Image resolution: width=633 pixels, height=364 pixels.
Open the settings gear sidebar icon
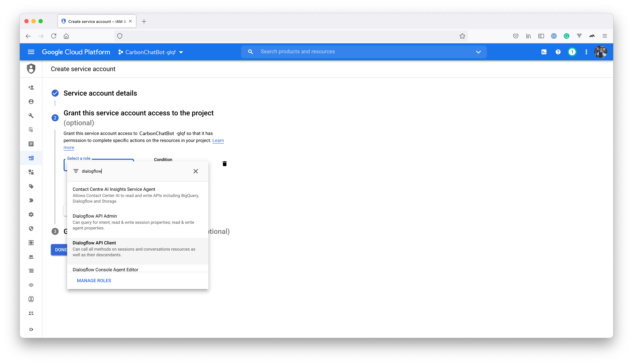coord(31,214)
